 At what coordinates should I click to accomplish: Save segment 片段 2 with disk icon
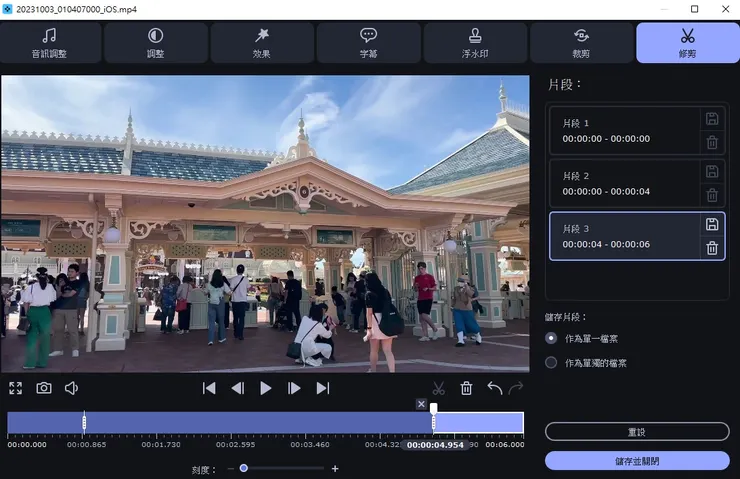712,171
